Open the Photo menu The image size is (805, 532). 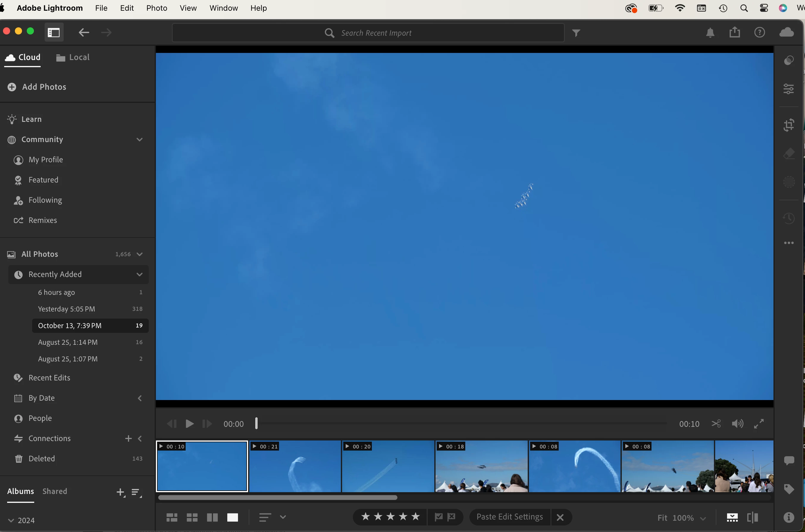click(156, 8)
